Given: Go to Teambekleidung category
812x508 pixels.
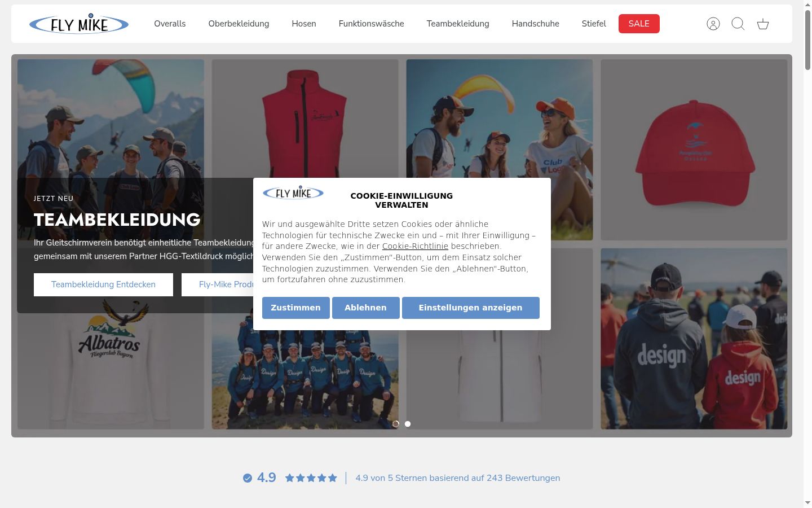Looking at the screenshot, I should pos(458,24).
